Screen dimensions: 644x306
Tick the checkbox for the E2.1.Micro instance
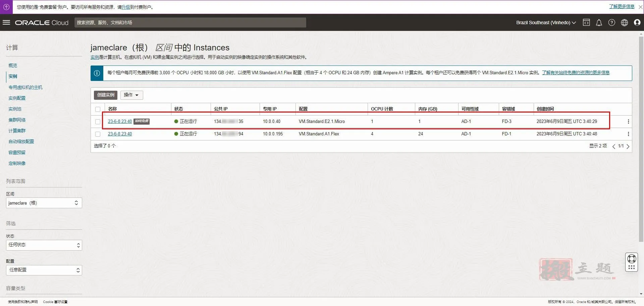(98, 122)
